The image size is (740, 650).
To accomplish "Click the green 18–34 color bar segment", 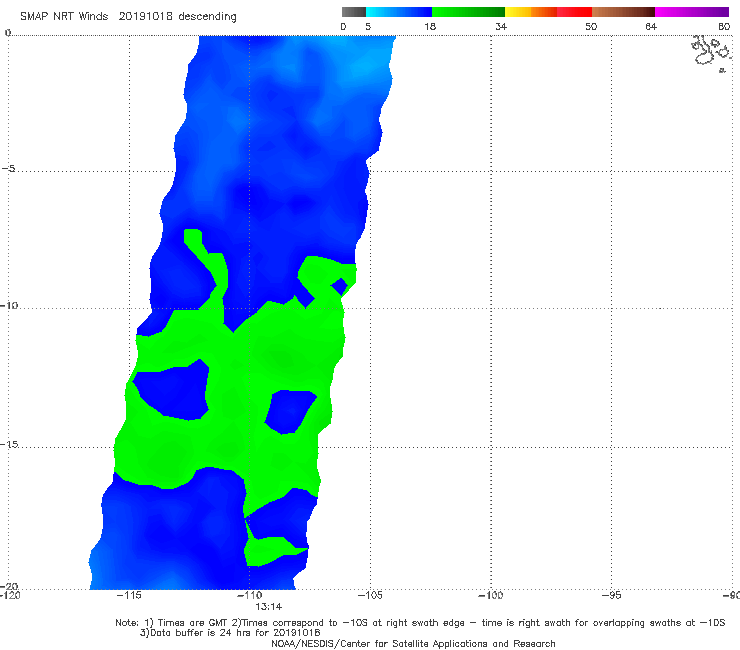I will point(468,12).
